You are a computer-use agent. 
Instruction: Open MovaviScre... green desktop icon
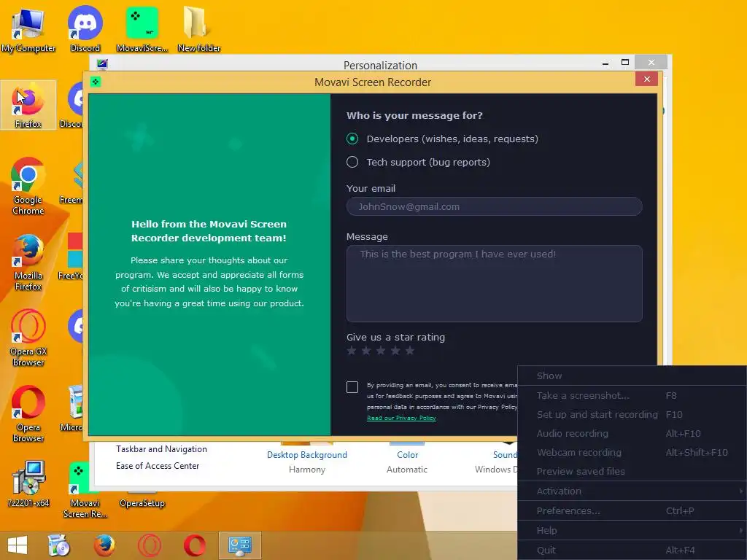pyautogui.click(x=142, y=29)
